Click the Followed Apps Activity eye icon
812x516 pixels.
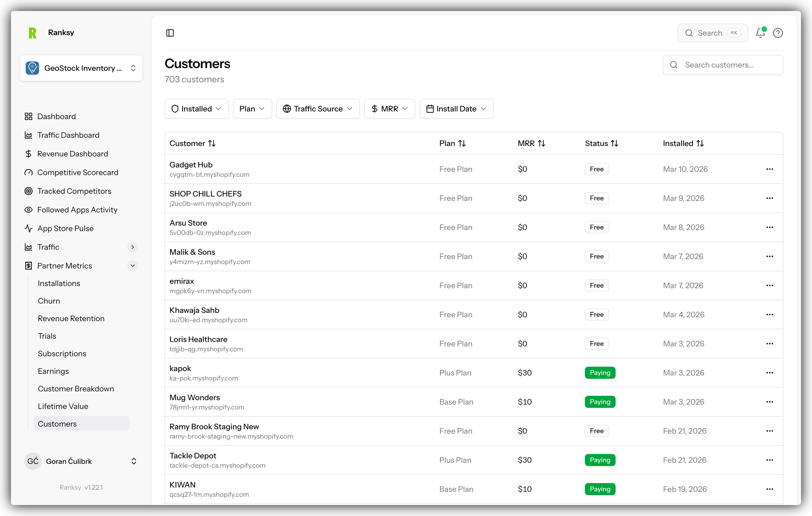click(x=28, y=210)
